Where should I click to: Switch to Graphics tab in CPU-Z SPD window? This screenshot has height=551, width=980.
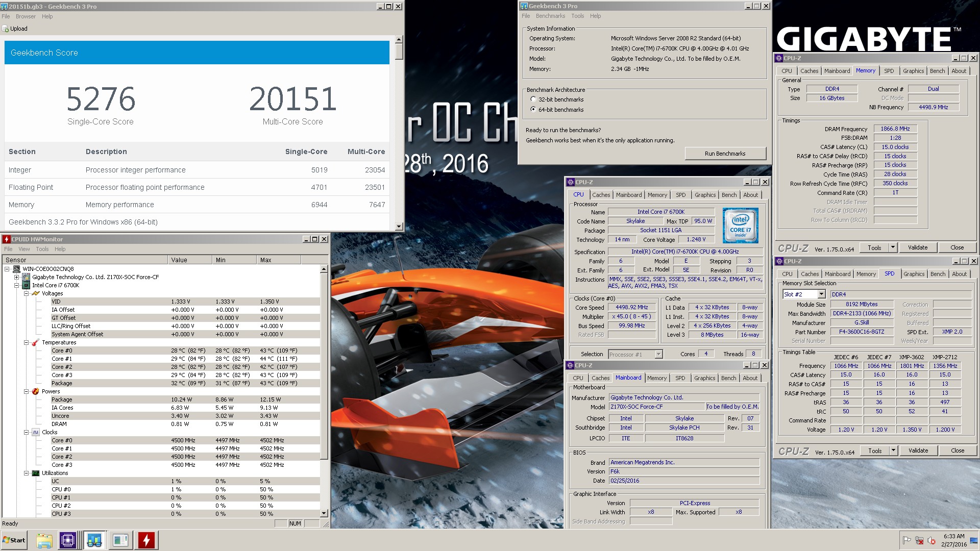pos(914,274)
